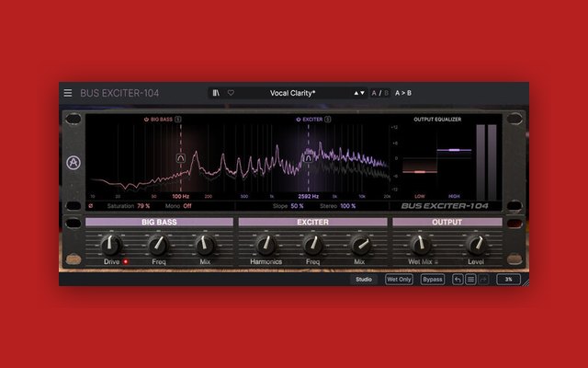Viewport: 588px width, 368px height.
Task: Favorite the preset with the heart icon
Action: click(x=231, y=93)
